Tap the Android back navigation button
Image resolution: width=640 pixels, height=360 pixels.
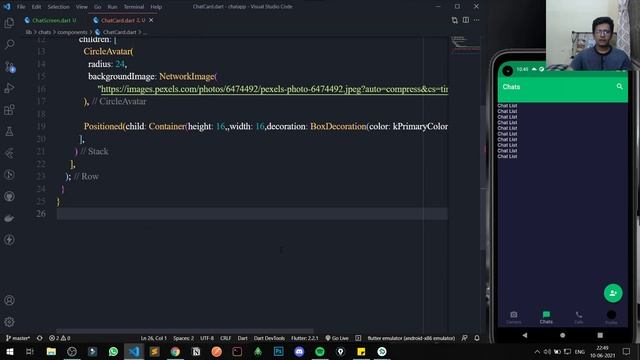(x=525, y=335)
